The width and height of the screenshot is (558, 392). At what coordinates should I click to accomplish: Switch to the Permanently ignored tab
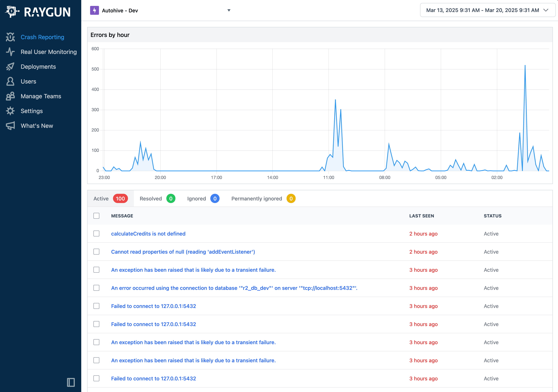point(263,199)
